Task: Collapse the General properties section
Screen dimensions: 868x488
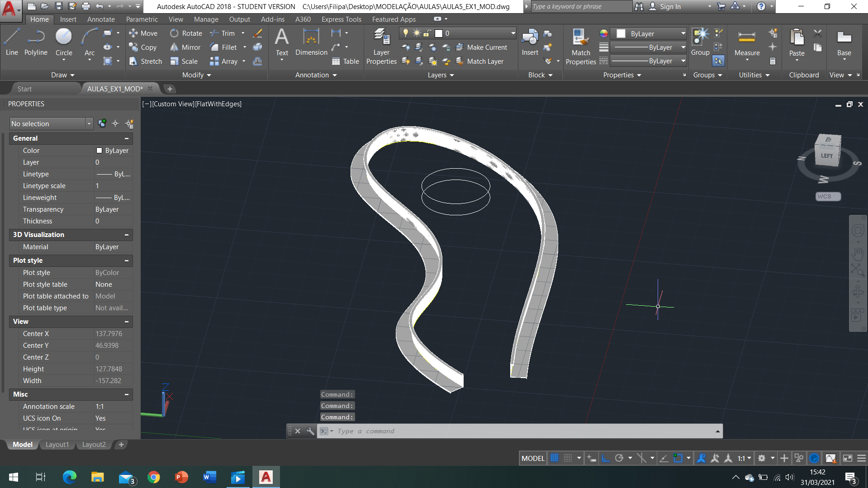Action: (127, 138)
